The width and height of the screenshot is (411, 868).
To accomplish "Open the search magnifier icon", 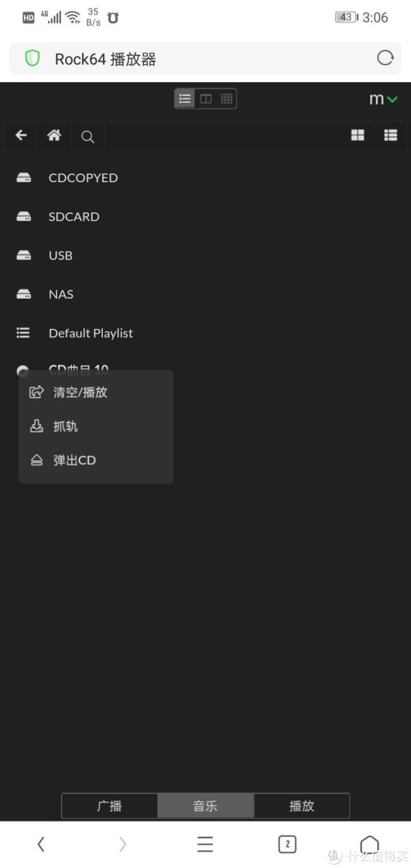I will 88,136.
